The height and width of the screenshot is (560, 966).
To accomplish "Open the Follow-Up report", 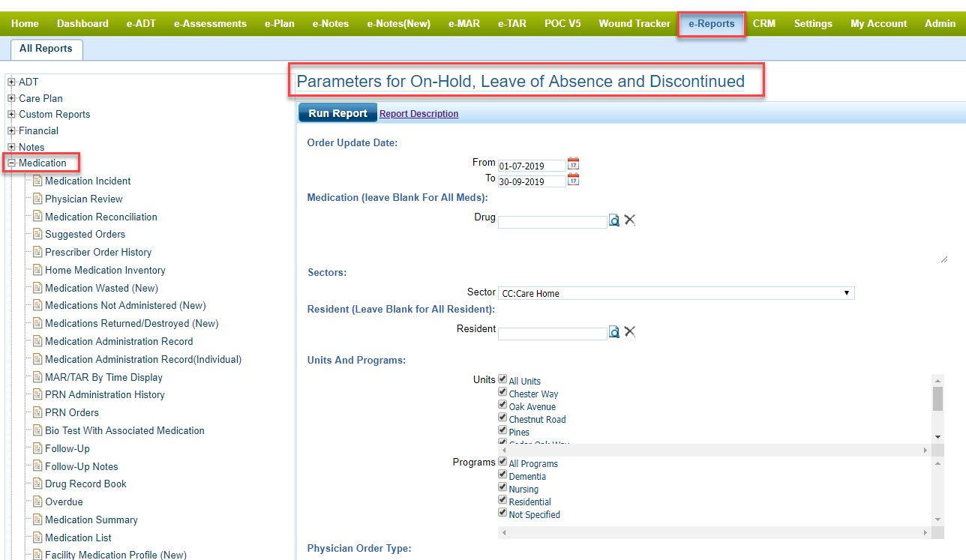I will point(67,448).
